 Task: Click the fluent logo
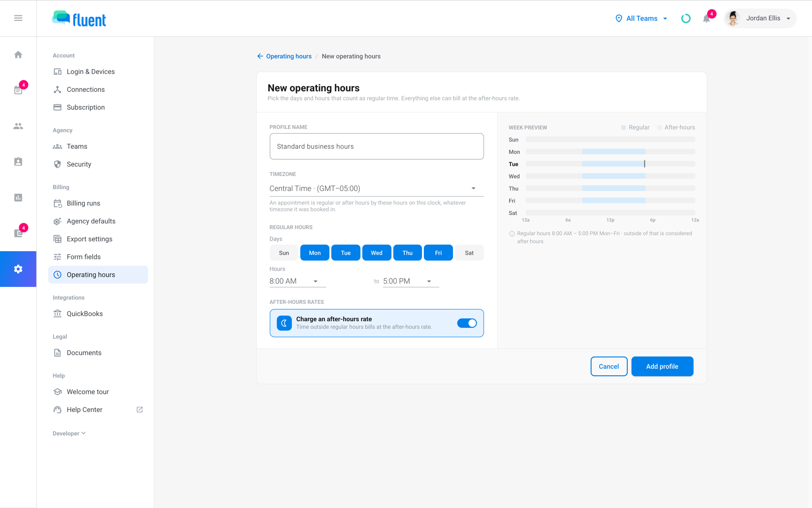(x=79, y=19)
